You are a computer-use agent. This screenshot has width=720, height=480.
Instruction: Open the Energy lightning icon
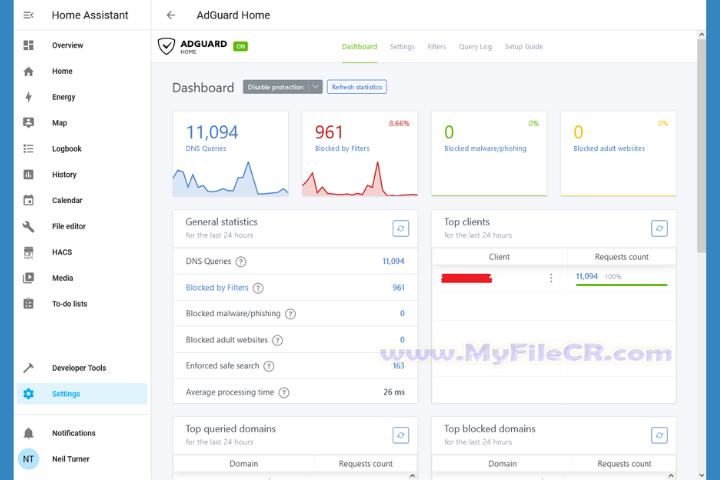28,97
